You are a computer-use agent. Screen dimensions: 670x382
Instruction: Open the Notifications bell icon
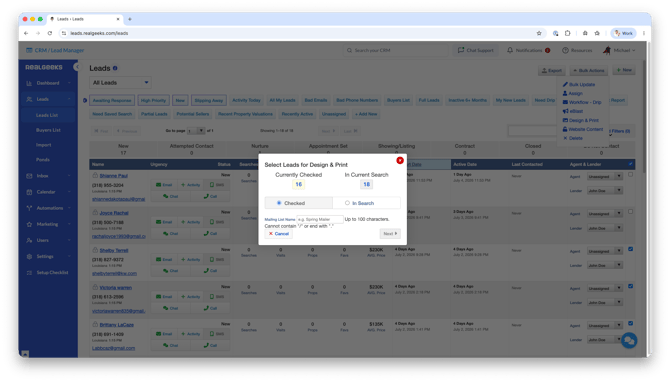coord(510,50)
